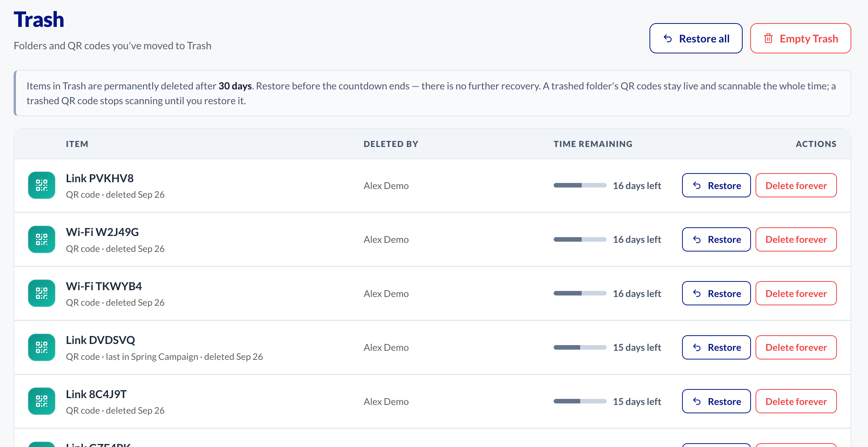Click the time remaining bar for Wi-Fi TKWYB4

coord(580,293)
